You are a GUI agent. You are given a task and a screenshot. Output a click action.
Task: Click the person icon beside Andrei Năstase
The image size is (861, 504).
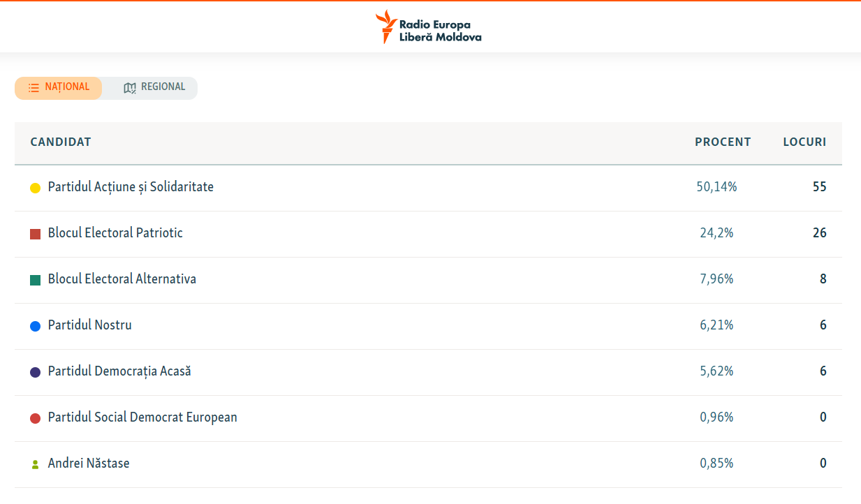coord(35,464)
